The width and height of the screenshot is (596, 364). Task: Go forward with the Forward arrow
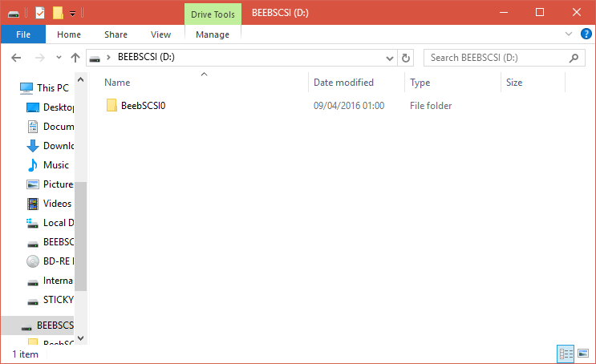39,58
